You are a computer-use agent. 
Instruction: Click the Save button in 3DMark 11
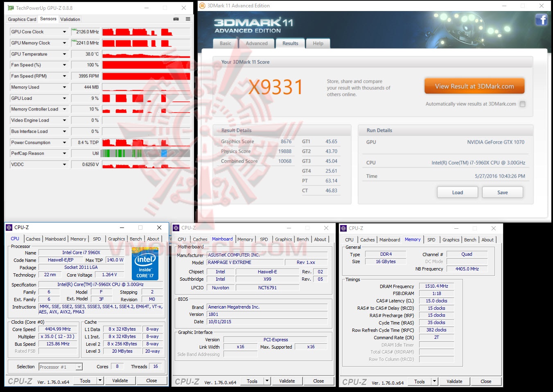point(503,192)
